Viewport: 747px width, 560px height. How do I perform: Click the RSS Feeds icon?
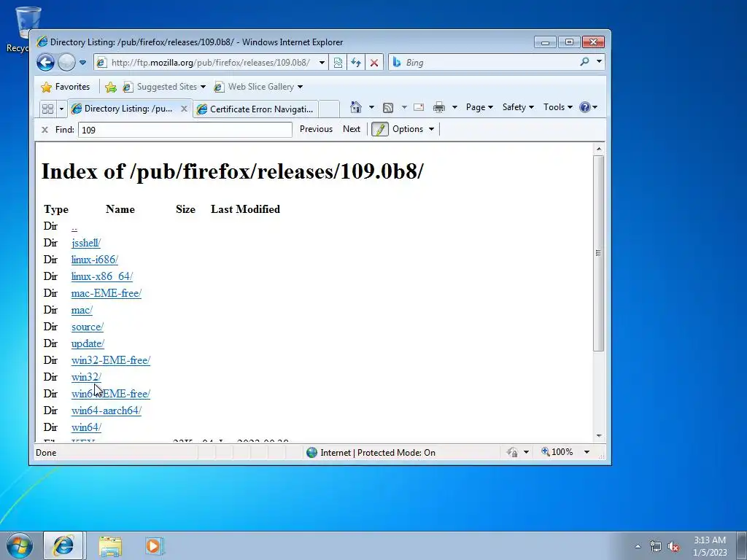[x=388, y=107]
